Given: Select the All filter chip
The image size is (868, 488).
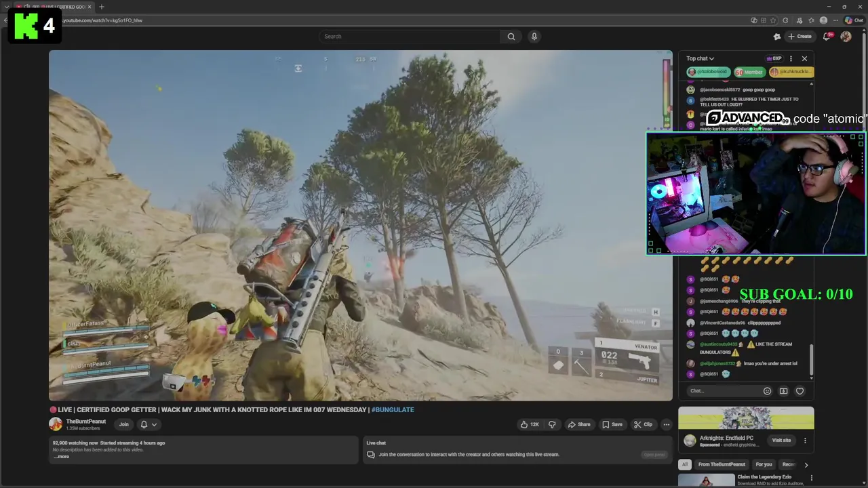Looking at the screenshot, I should (x=685, y=464).
